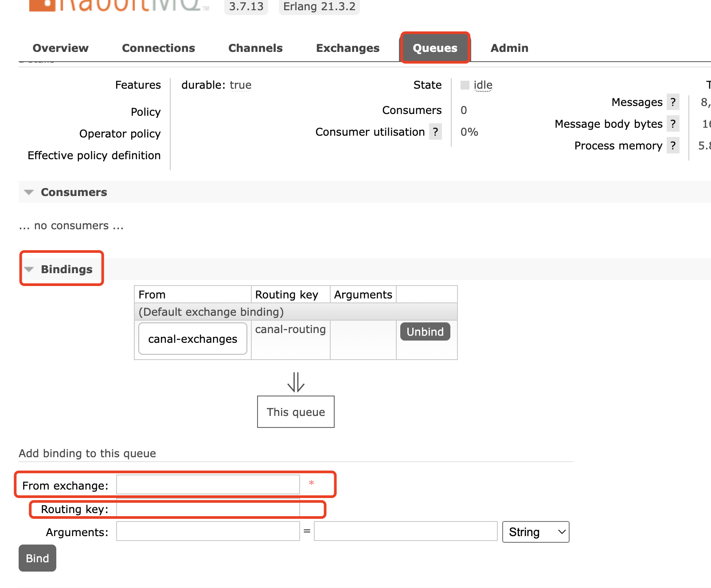
Task: Click the Consumer utilisation 0% value
Action: [469, 132]
